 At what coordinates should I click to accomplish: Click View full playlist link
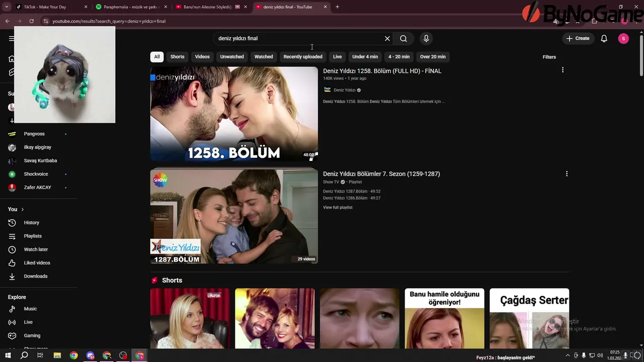point(338,208)
